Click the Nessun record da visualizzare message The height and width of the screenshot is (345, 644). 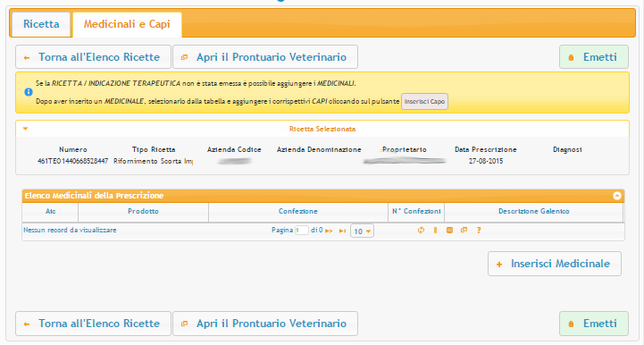point(70,231)
